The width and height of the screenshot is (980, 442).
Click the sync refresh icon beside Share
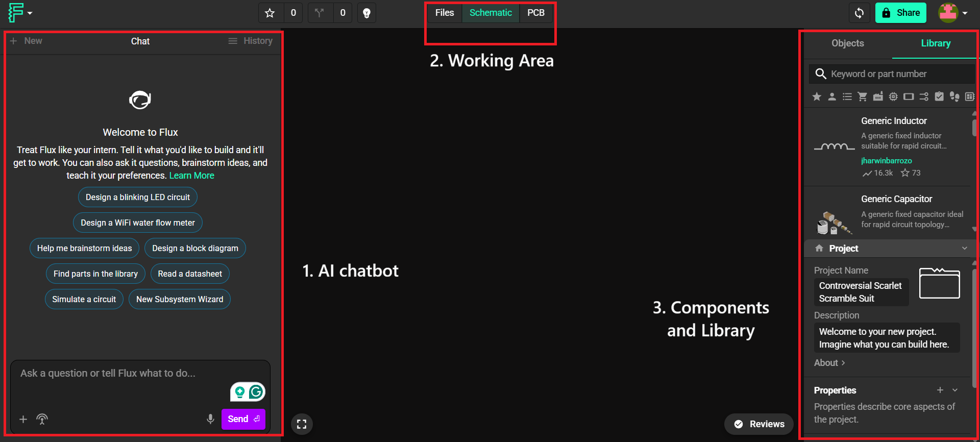click(x=860, y=13)
